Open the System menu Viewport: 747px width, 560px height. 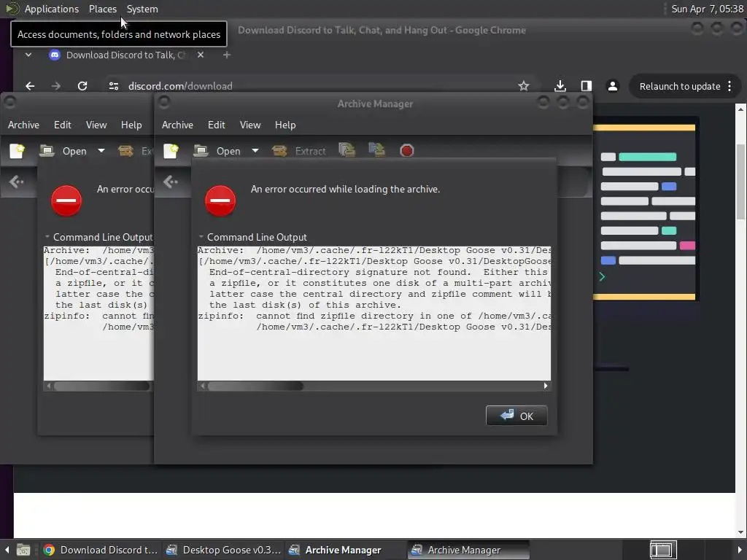click(x=142, y=9)
